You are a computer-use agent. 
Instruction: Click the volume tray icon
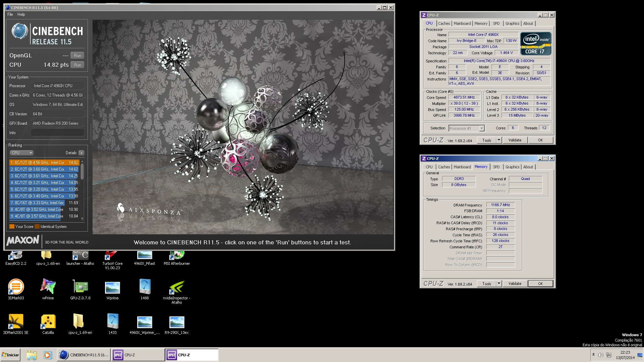pyautogui.click(x=600, y=355)
